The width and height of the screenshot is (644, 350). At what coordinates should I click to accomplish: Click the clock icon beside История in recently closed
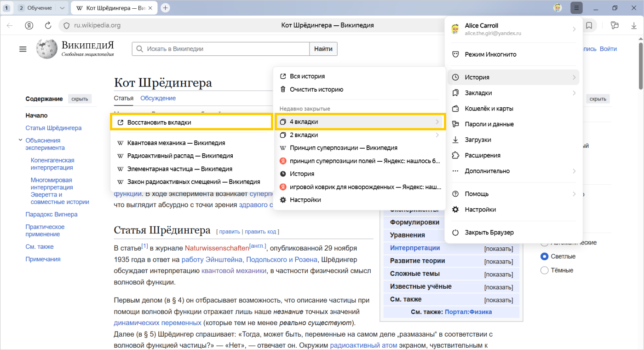click(283, 174)
